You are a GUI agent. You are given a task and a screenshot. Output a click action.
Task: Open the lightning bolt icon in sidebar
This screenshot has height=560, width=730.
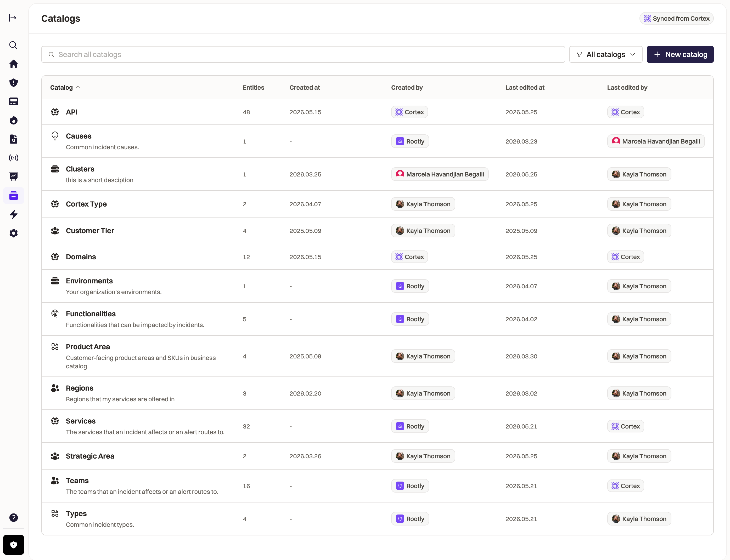pyautogui.click(x=13, y=214)
